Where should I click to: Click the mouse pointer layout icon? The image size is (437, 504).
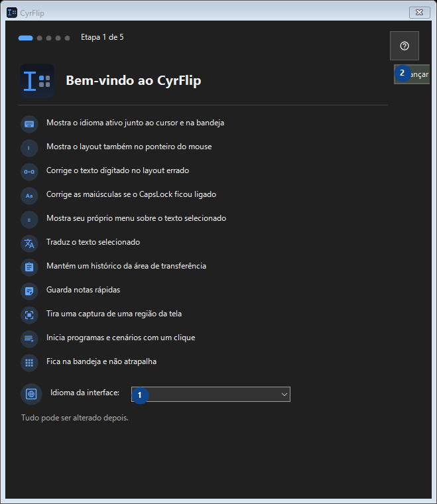coord(29,148)
